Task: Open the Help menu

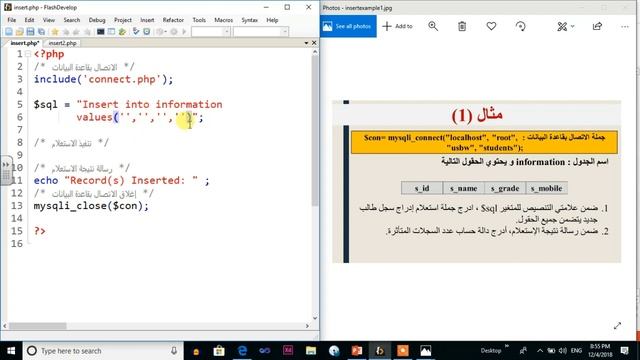Action: 272,20
